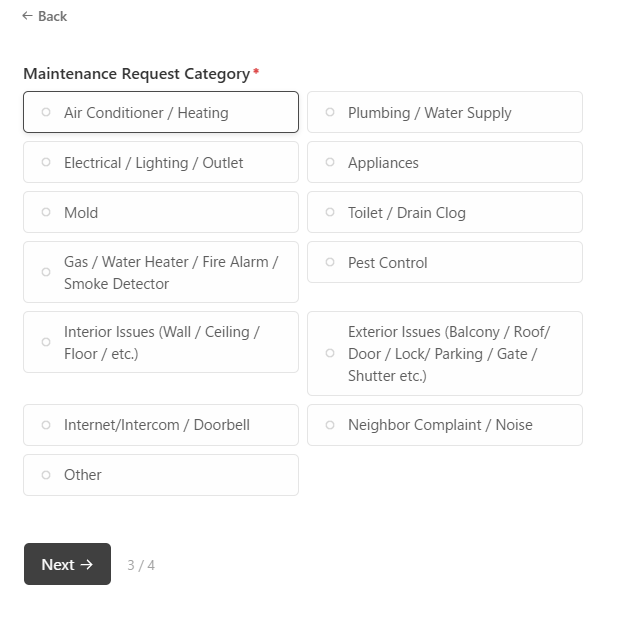
Task: Choose Toilet / Drain Clog option
Action: [x=444, y=213]
